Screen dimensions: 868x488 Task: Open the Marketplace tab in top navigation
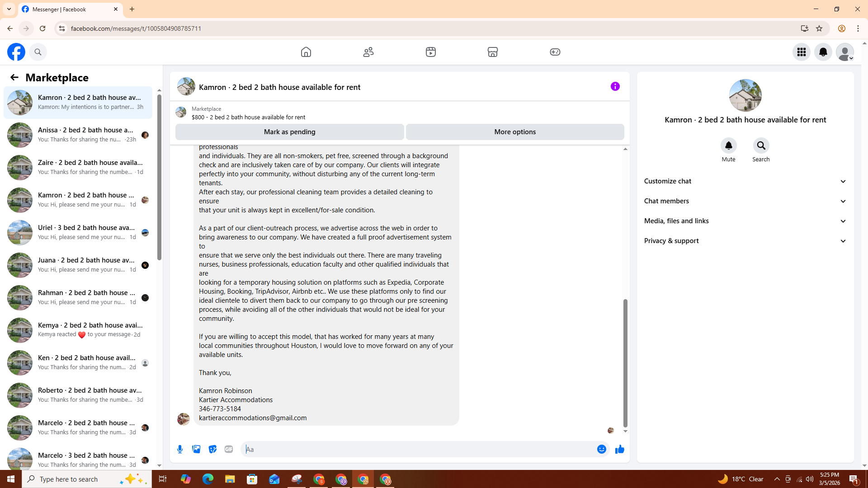(x=492, y=52)
